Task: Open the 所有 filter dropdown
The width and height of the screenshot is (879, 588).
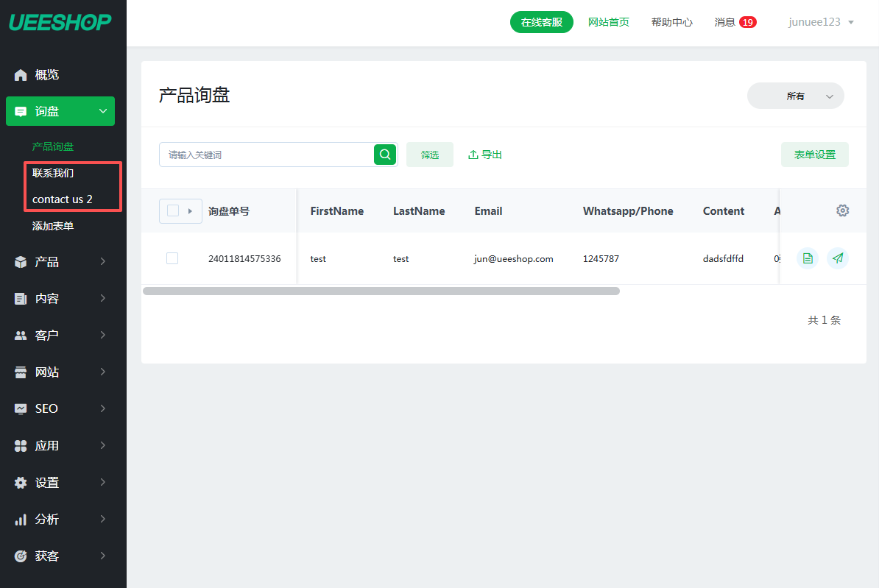Action: [x=795, y=96]
